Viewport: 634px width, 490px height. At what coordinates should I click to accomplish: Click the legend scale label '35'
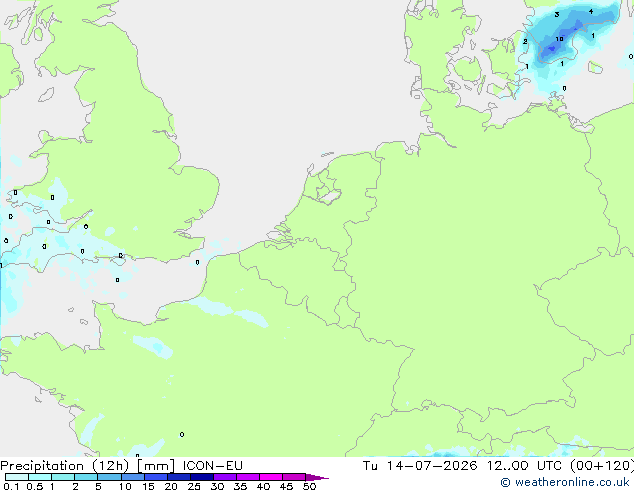pyautogui.click(x=241, y=486)
